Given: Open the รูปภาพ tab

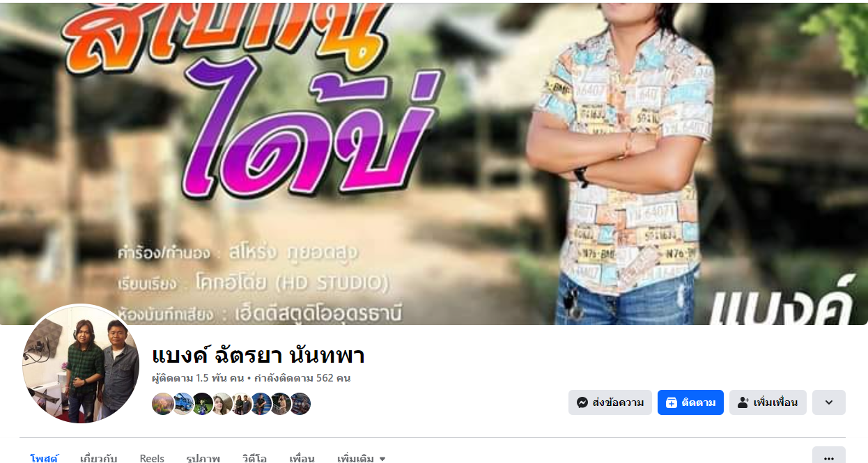Looking at the screenshot, I should 203,458.
